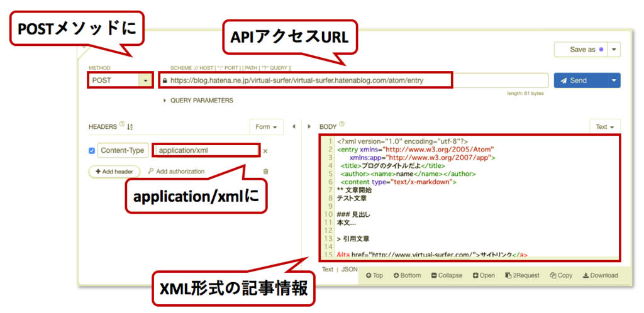The height and width of the screenshot is (313, 644).
Task: Switch body view to JSON tab
Action: point(350,270)
